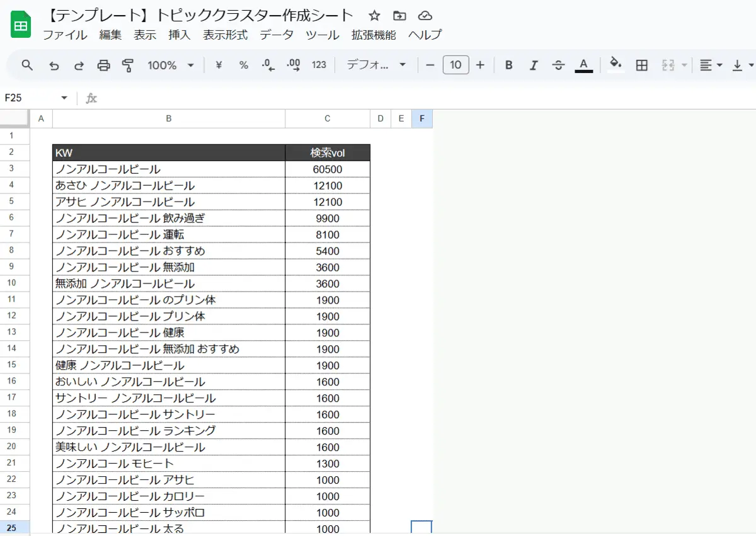The width and height of the screenshot is (756, 536).
Task: Open the 拡張機能 menu
Action: pos(374,35)
